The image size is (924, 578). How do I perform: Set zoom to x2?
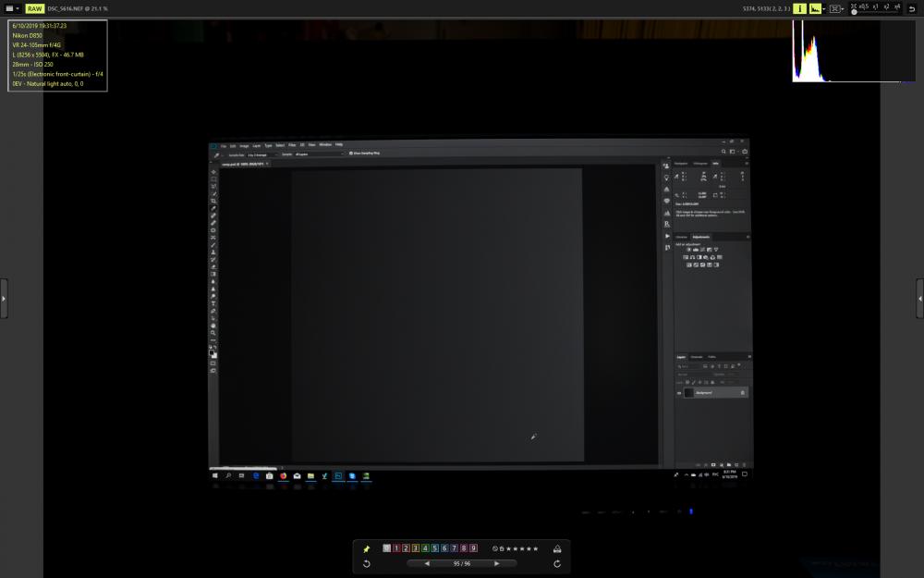(x=886, y=6)
